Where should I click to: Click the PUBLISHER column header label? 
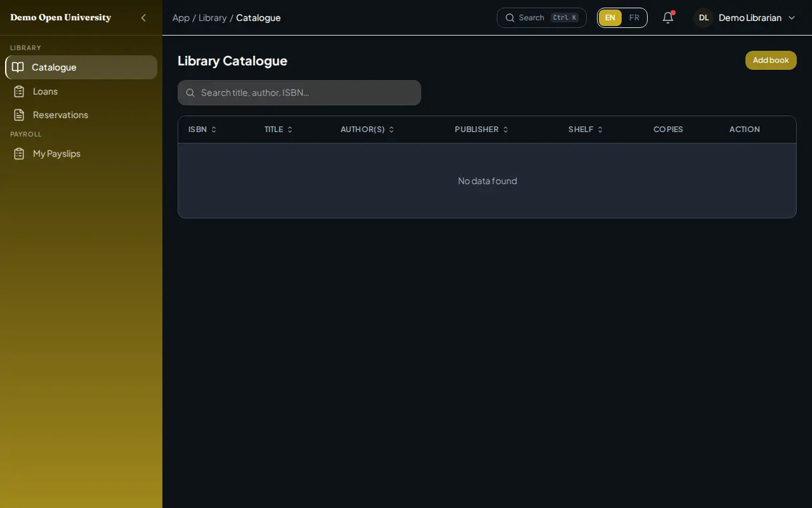coord(476,130)
